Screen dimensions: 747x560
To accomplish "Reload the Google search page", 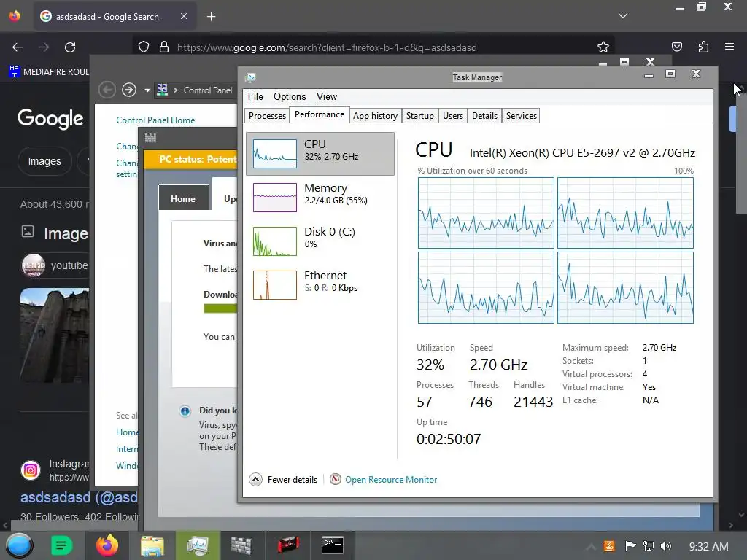I will [70, 47].
